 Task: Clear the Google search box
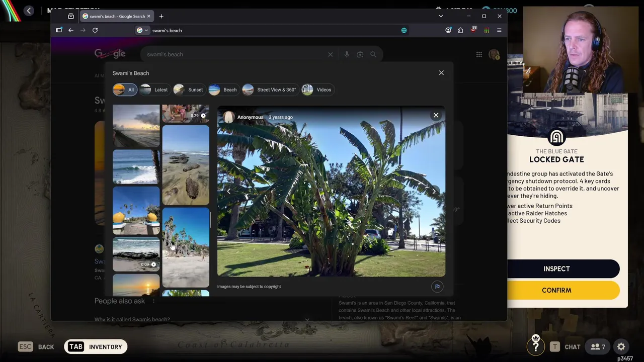click(330, 54)
